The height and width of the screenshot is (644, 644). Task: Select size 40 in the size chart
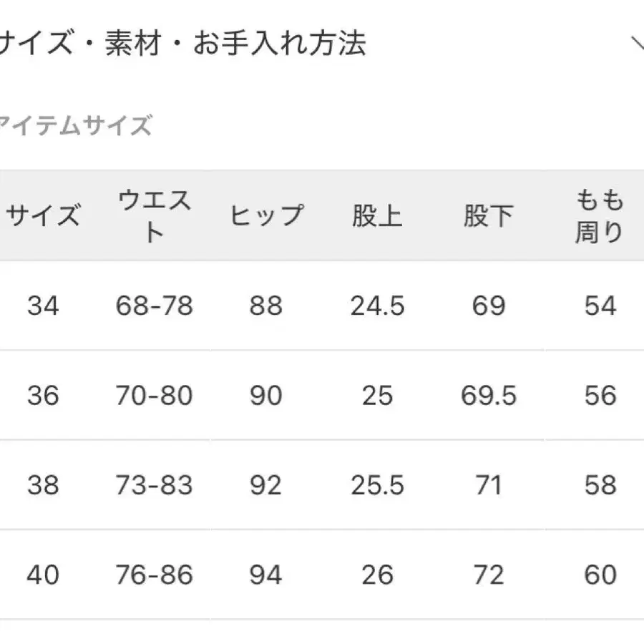tap(43, 575)
